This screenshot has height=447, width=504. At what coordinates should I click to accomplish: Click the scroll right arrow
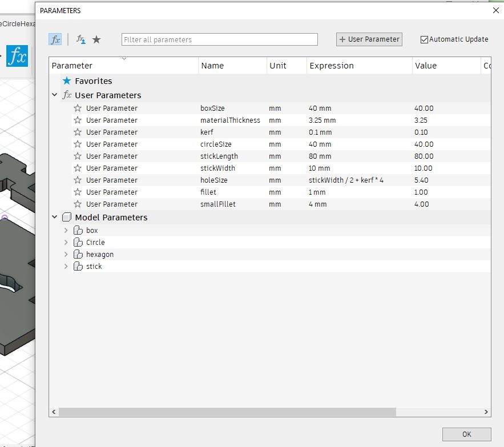coord(486,412)
